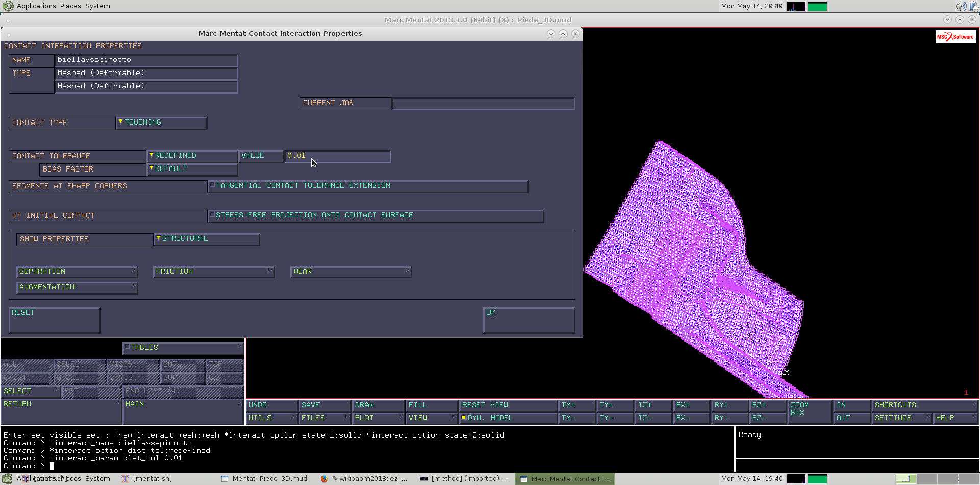Screen dimensions: 980x485
Task: Click the contact tolerance VALUE field
Action: [337, 156]
